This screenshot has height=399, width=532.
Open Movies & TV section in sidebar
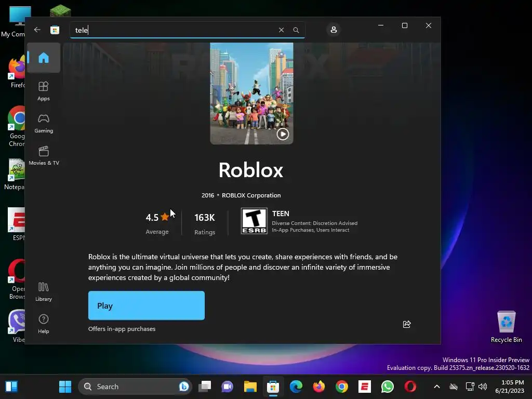pyautogui.click(x=44, y=156)
